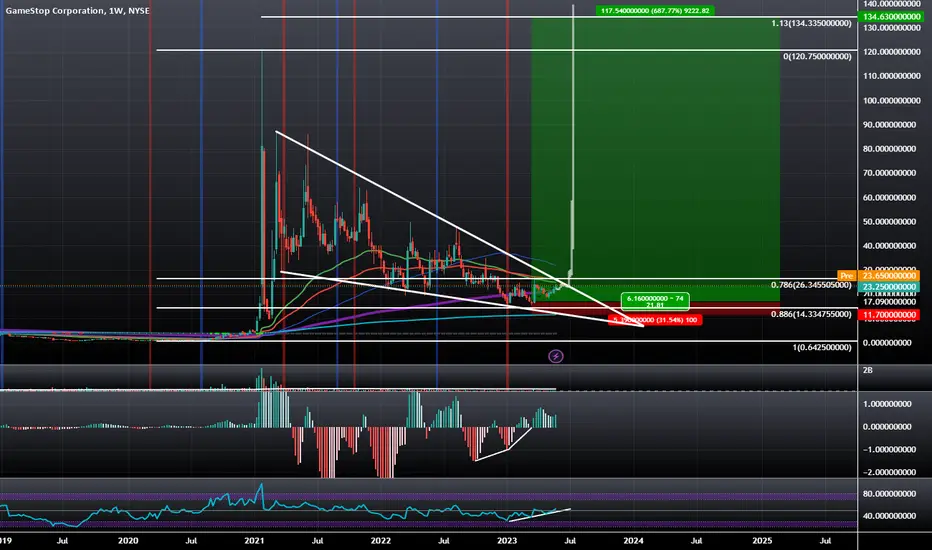Click the 2024 label on time axis
The image size is (932, 550).
[633, 540]
